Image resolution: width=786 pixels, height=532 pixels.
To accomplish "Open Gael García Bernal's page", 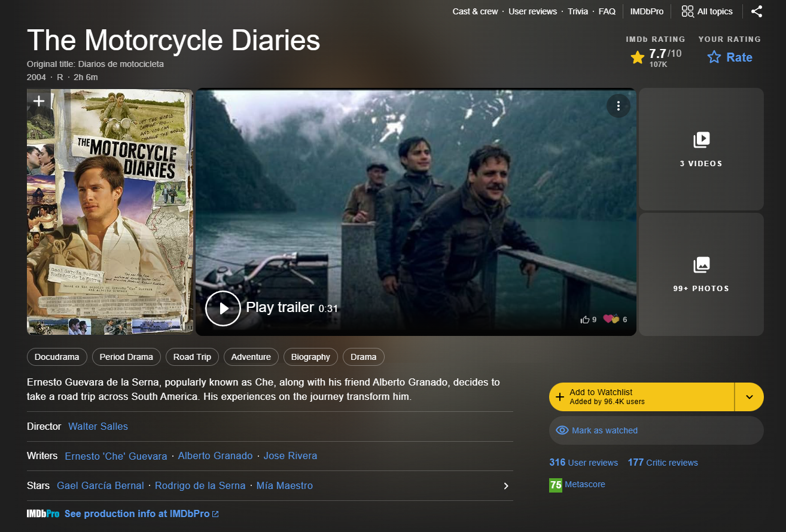I will tap(100, 486).
